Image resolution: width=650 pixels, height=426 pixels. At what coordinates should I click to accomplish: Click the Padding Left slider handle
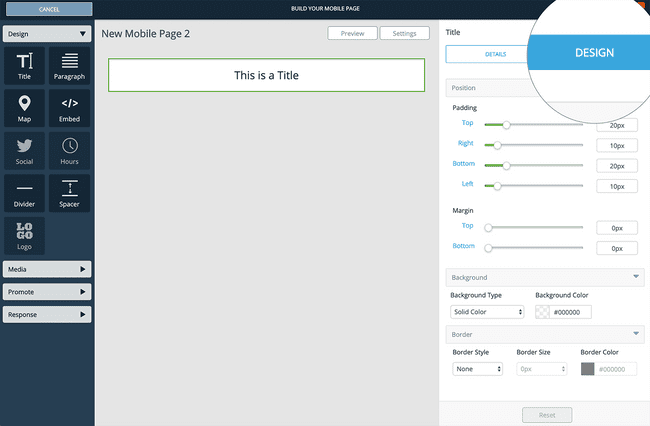[497, 186]
